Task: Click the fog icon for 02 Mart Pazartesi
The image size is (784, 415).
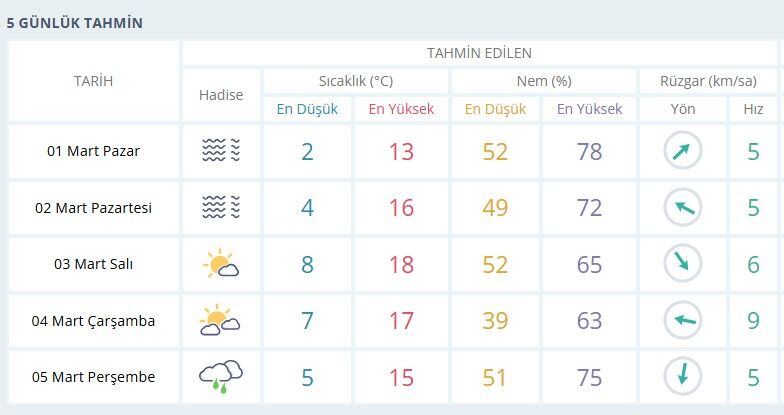Action: (x=221, y=208)
